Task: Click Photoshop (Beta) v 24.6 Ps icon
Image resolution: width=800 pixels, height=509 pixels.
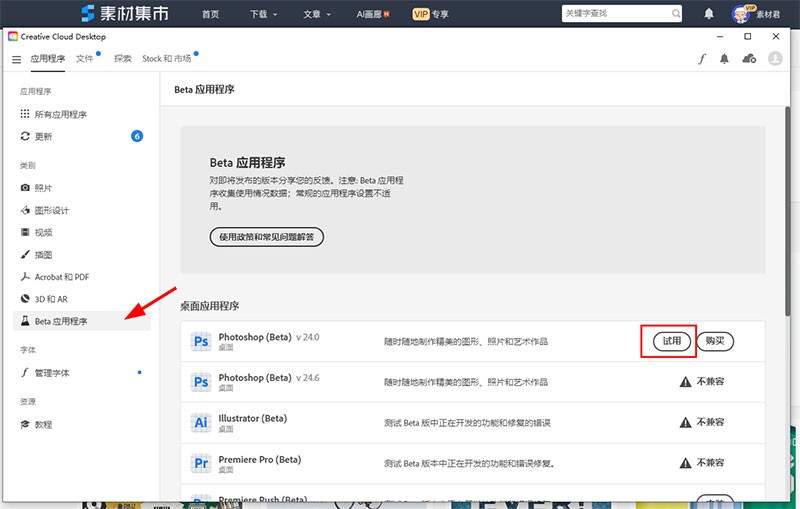Action: click(201, 382)
